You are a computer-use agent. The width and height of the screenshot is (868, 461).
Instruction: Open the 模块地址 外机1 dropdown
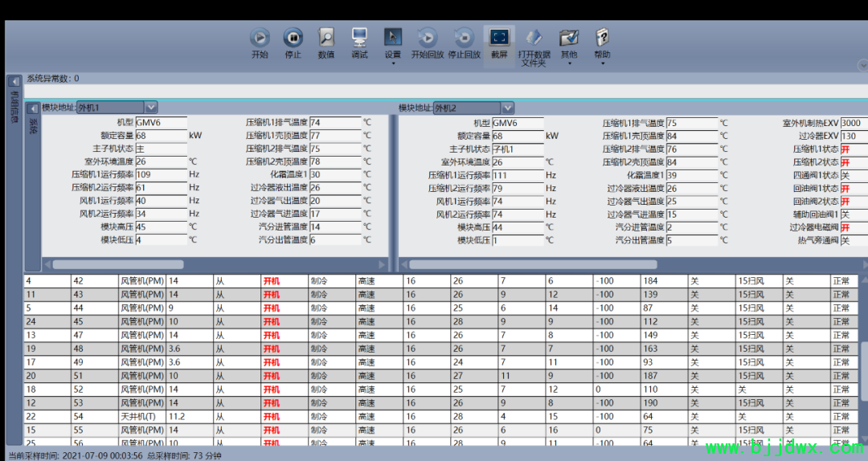tap(151, 108)
